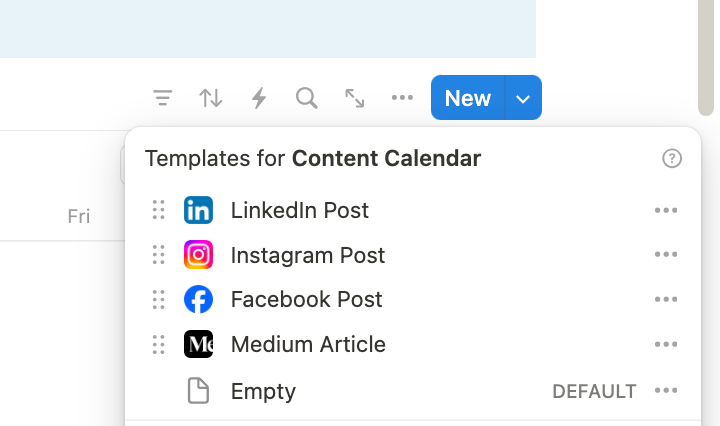This screenshot has height=426, width=720.
Task: Open the sort arrows icon
Action: (x=210, y=98)
